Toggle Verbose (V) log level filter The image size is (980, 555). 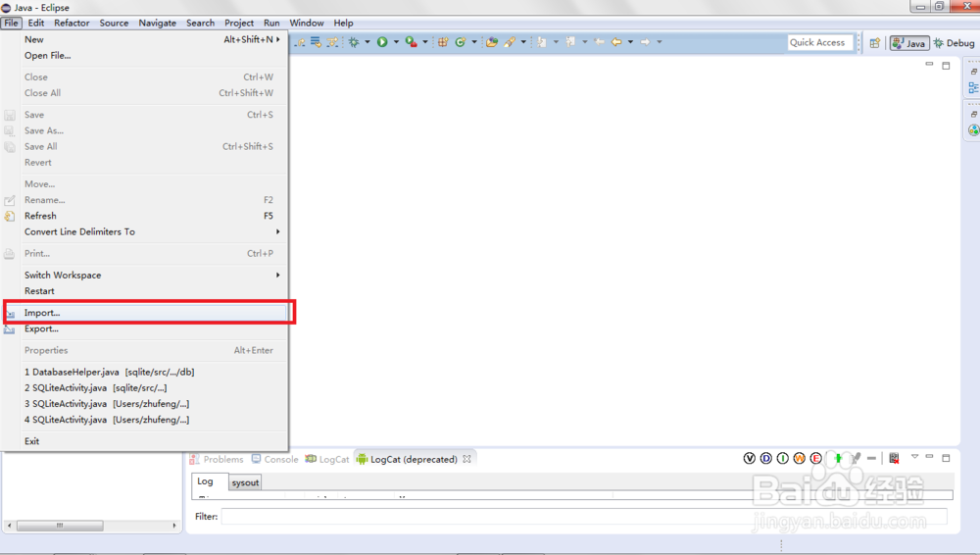pyautogui.click(x=750, y=459)
